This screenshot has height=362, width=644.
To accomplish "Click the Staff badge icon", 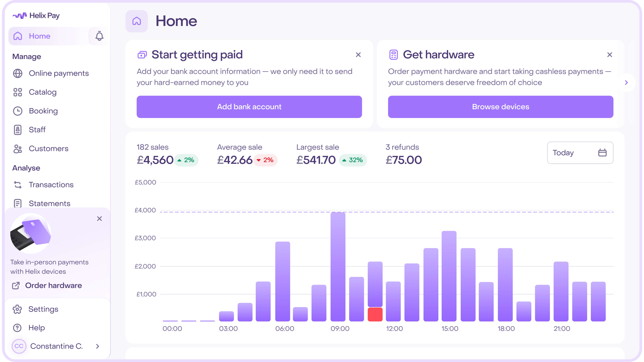I will click(17, 130).
